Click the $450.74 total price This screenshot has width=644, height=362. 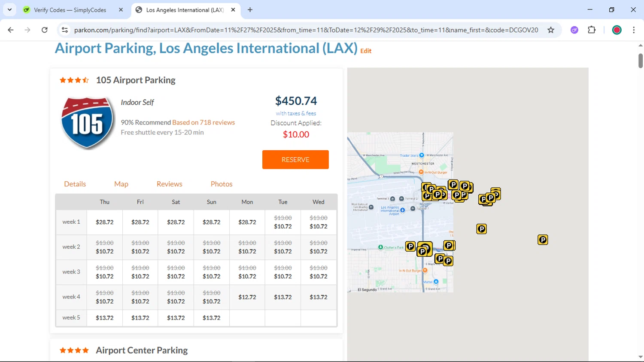[x=296, y=101]
